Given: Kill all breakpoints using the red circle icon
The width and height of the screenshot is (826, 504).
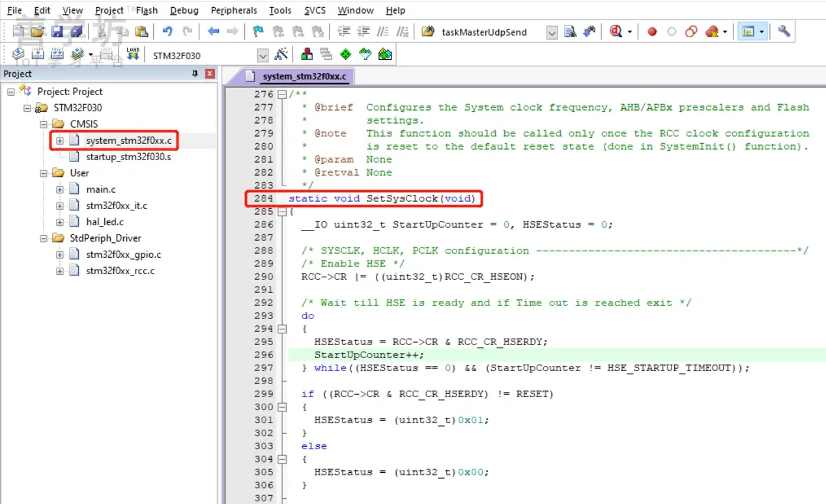Looking at the screenshot, I should [713, 31].
